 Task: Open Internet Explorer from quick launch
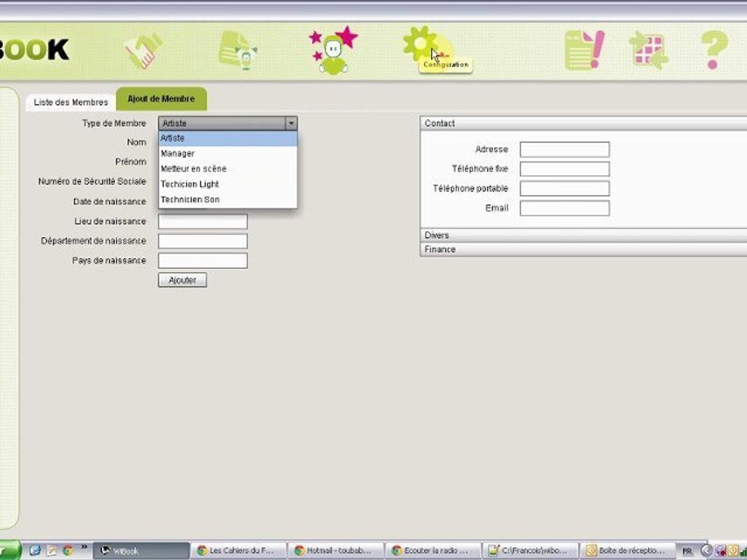click(35, 551)
